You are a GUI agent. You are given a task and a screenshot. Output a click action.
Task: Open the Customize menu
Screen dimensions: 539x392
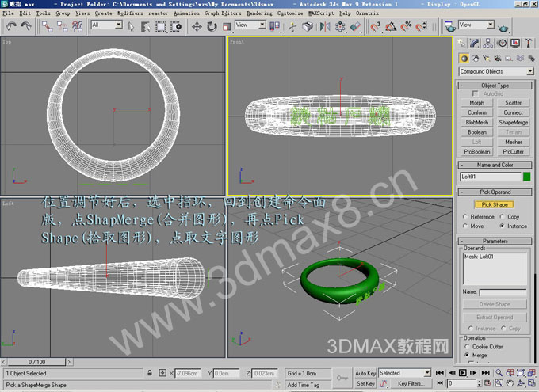(x=290, y=13)
